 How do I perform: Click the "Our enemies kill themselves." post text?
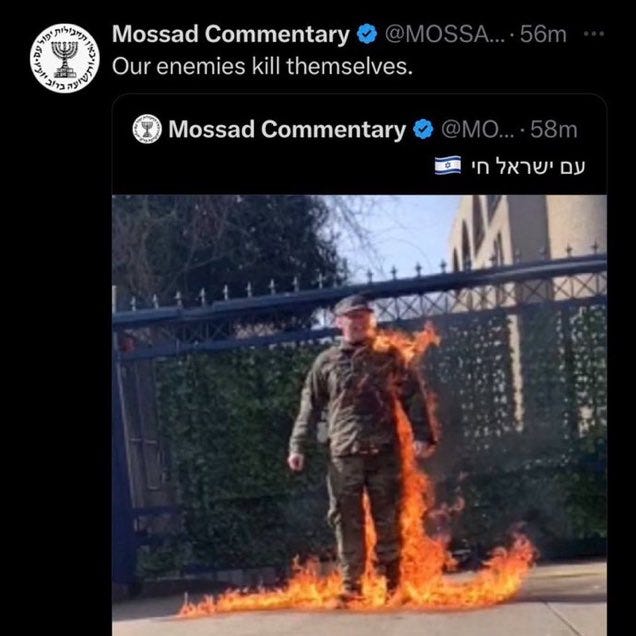(x=262, y=66)
